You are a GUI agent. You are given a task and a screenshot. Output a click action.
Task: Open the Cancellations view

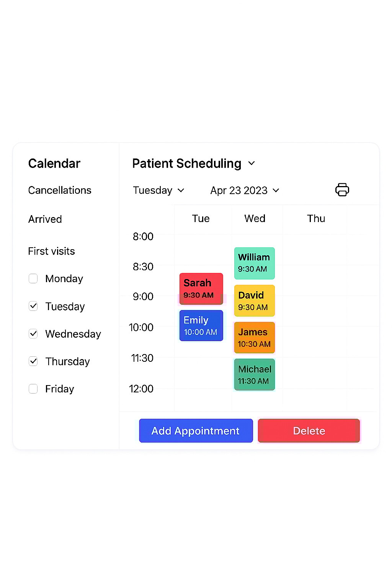60,190
